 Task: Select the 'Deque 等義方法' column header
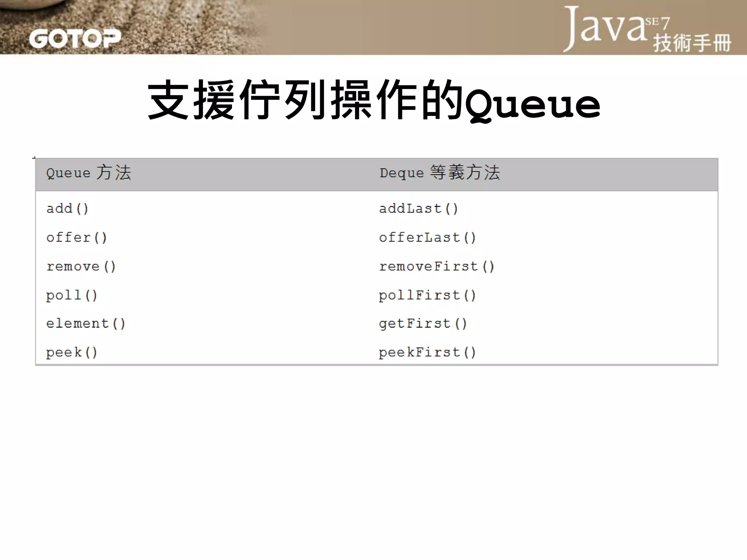point(440,172)
